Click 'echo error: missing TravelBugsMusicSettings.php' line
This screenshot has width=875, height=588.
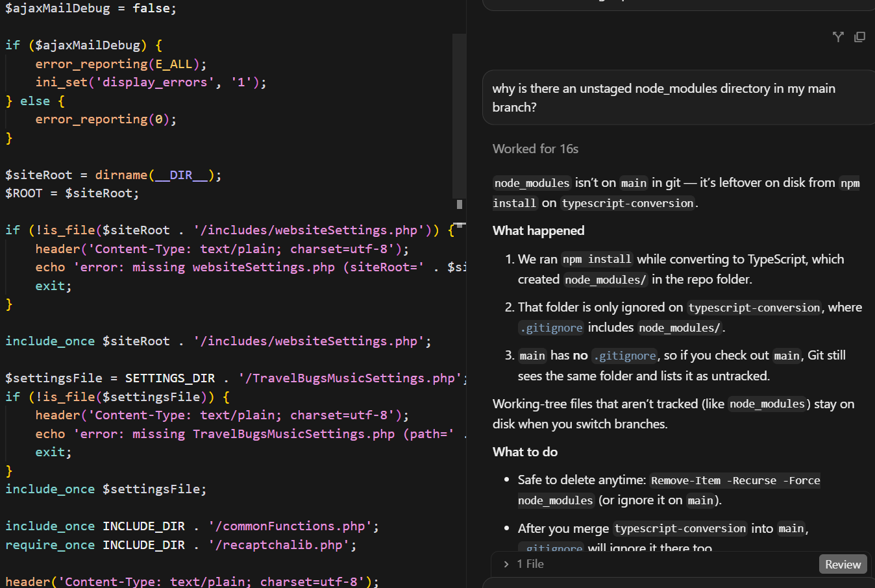click(x=251, y=434)
